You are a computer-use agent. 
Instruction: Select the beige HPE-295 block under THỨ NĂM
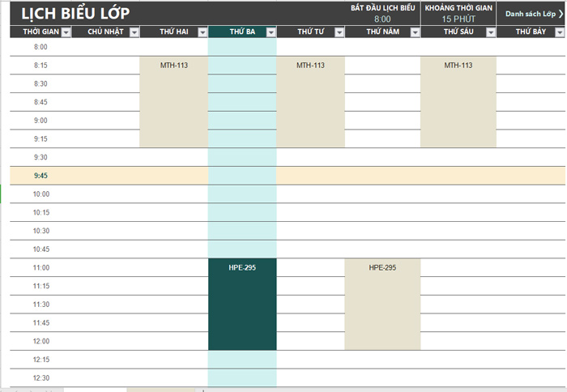382,305
